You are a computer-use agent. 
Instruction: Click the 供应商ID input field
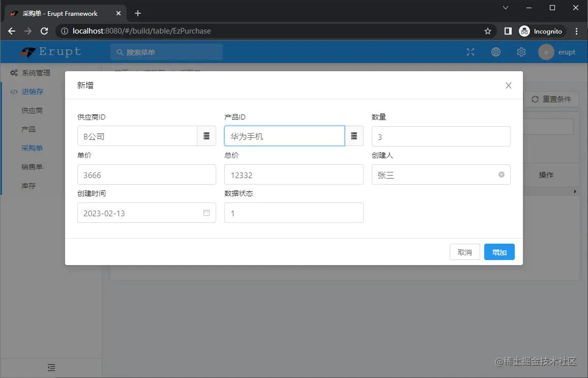click(x=137, y=136)
